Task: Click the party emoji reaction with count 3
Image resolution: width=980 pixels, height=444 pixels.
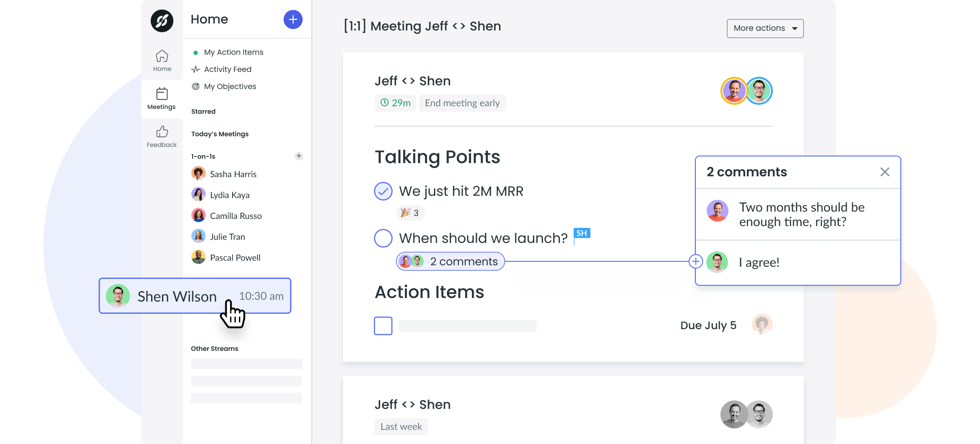Action: pyautogui.click(x=410, y=213)
